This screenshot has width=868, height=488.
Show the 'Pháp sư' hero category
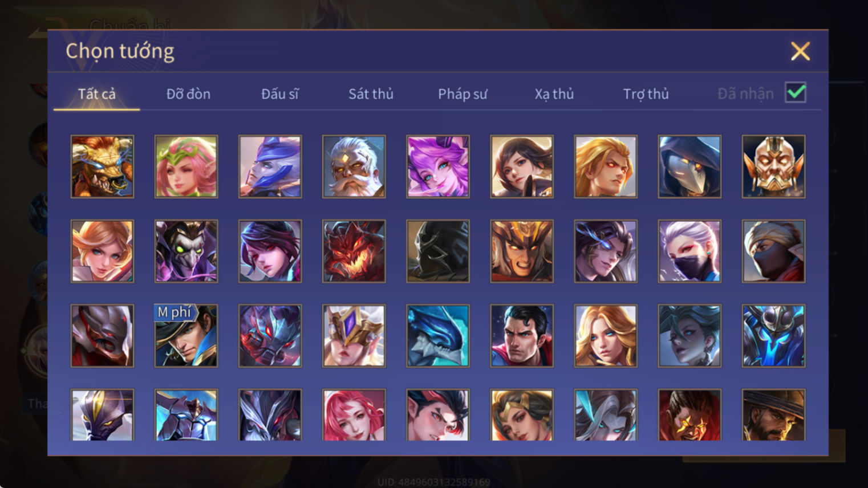point(463,93)
